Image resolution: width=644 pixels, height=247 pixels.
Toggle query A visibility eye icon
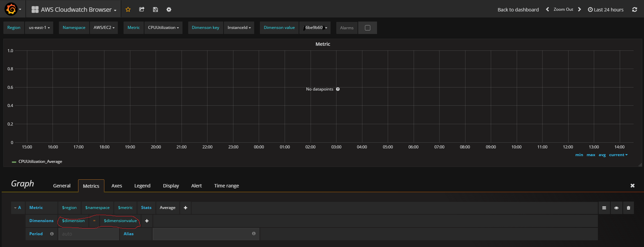point(616,208)
